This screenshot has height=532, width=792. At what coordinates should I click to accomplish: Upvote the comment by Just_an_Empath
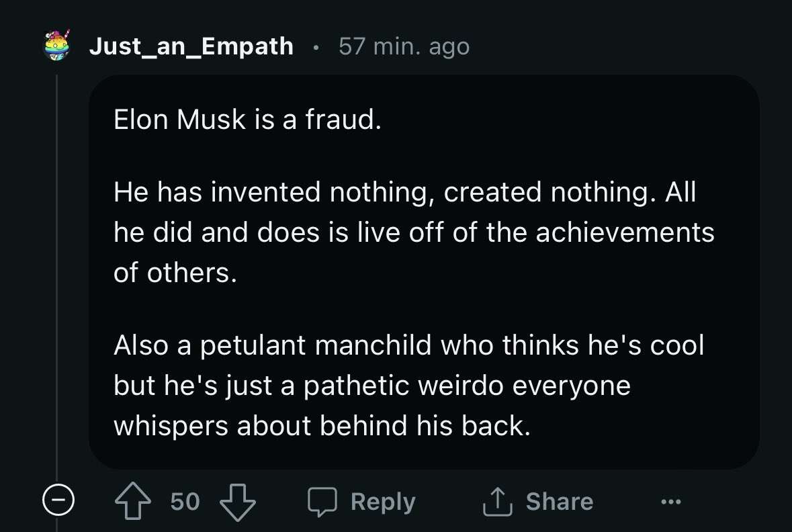tap(133, 501)
